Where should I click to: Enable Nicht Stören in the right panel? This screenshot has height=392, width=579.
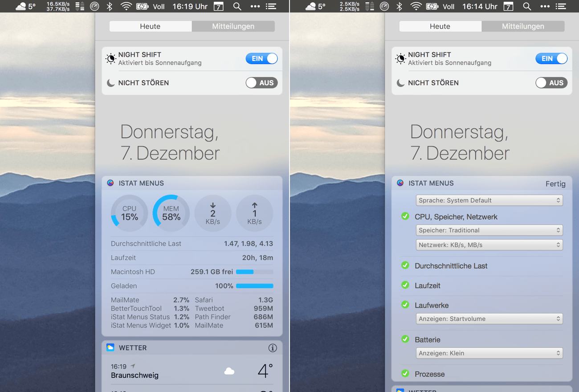coord(551,83)
